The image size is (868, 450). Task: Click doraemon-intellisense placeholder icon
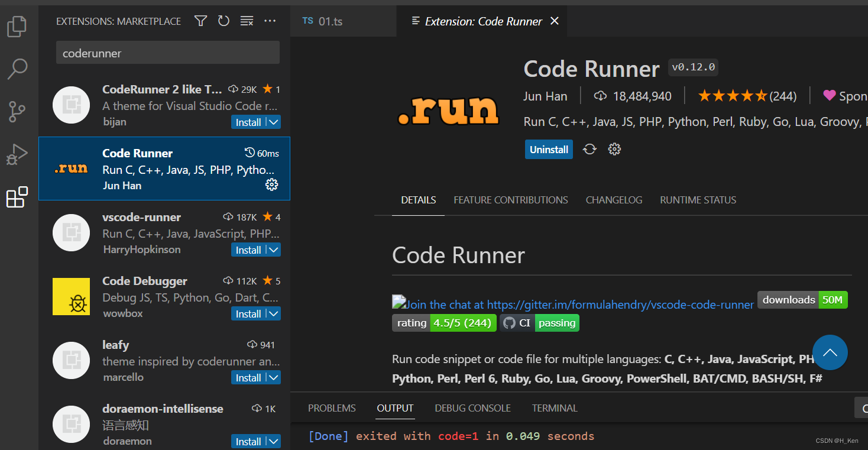pos(71,424)
